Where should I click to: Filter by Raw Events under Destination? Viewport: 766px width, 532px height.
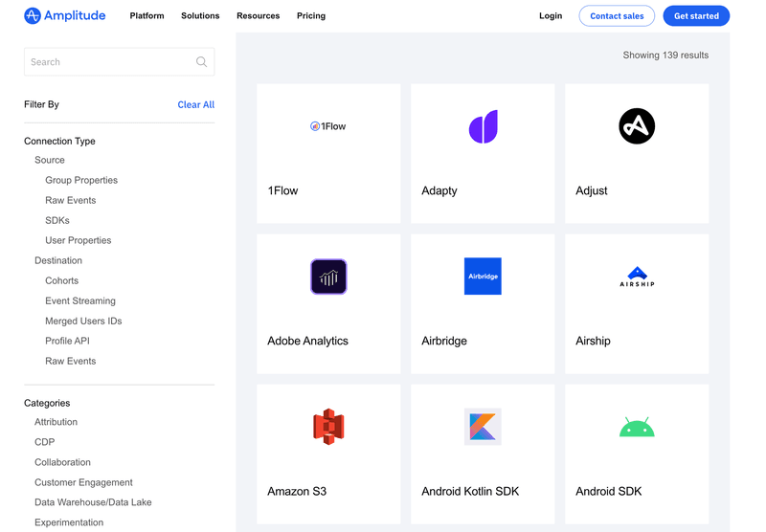70,361
